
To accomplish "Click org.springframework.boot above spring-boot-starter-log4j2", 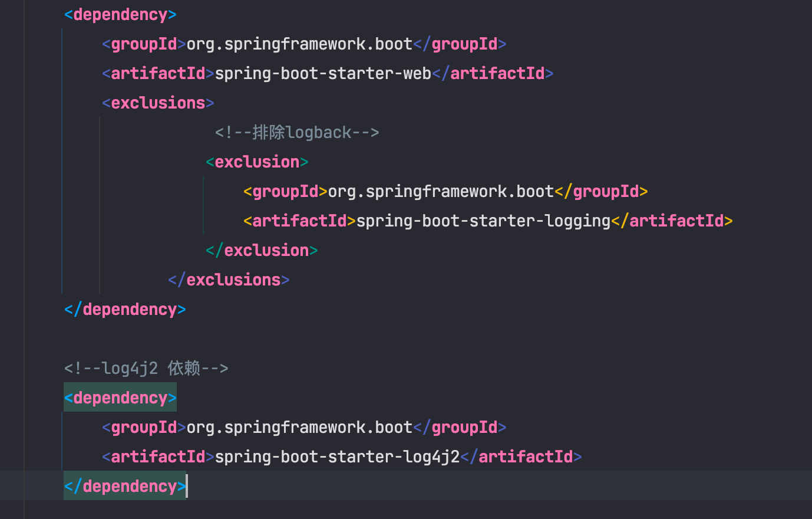I will (x=299, y=427).
